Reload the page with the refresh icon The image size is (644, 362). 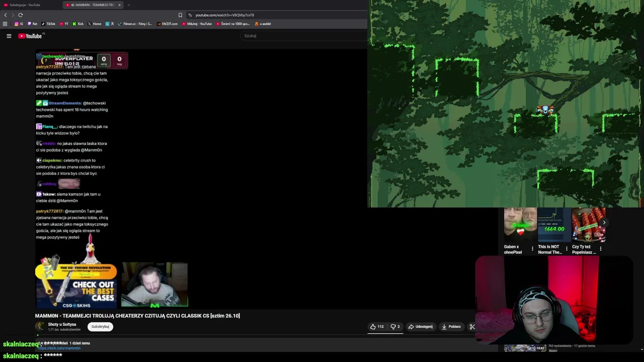(x=20, y=15)
